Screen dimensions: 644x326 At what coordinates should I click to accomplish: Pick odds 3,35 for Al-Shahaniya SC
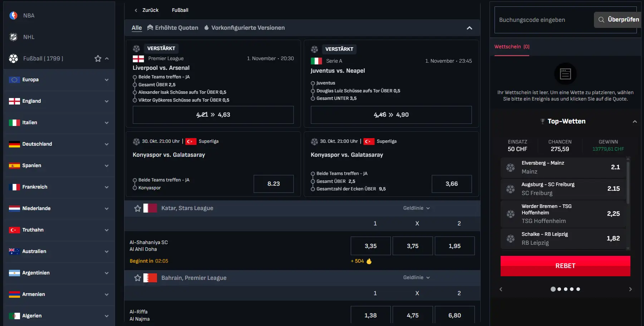coord(370,246)
